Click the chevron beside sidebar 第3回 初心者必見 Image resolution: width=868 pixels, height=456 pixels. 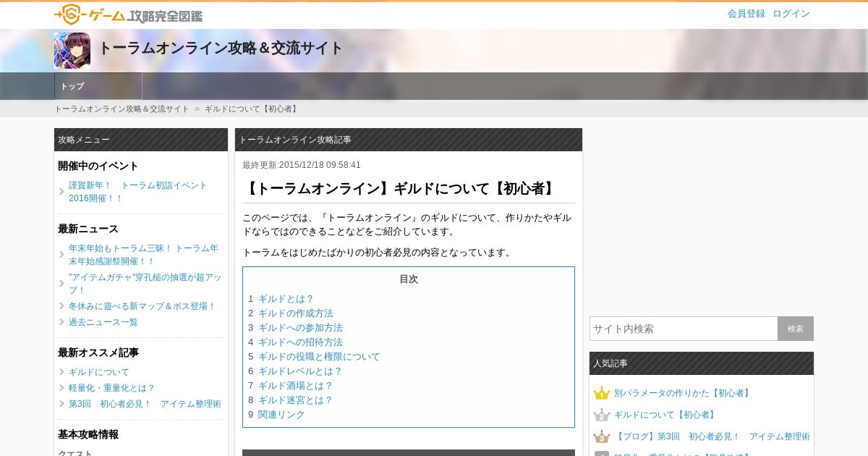pos(61,404)
